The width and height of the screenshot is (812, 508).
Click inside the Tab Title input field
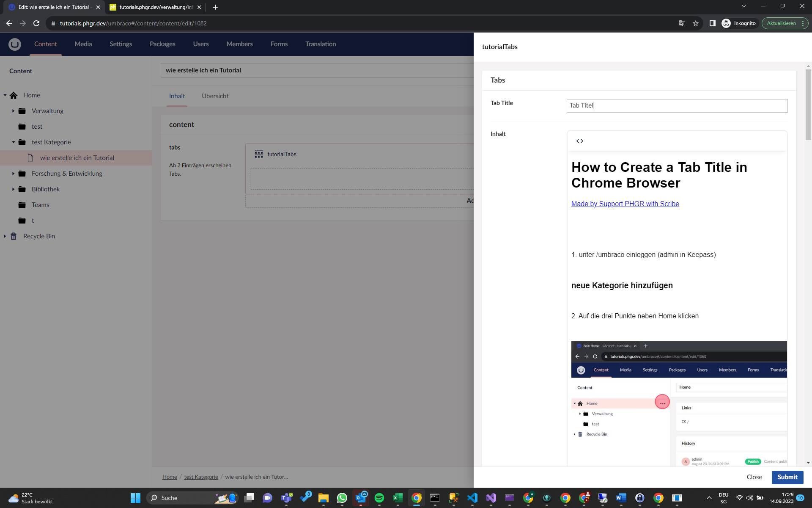click(x=677, y=105)
